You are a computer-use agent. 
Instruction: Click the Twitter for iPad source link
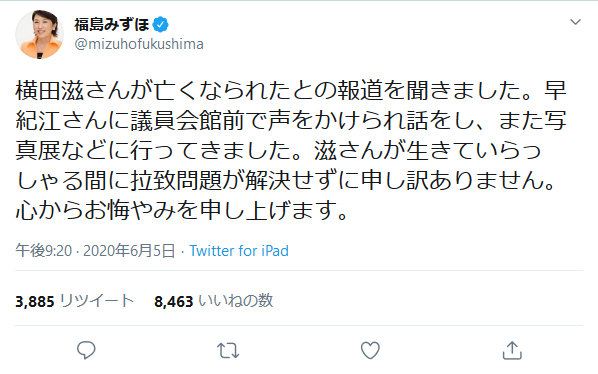pos(239,251)
